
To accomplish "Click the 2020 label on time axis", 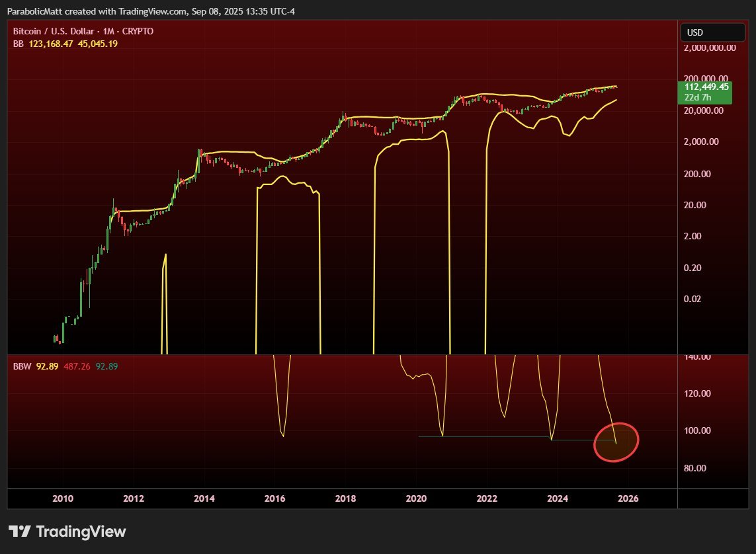I will point(416,498).
